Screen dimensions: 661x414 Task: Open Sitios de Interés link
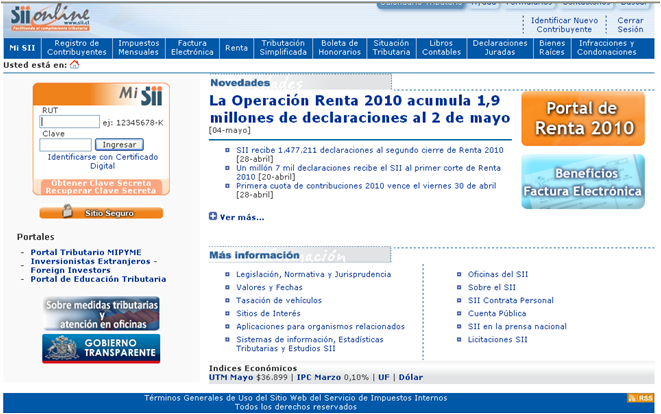(269, 314)
